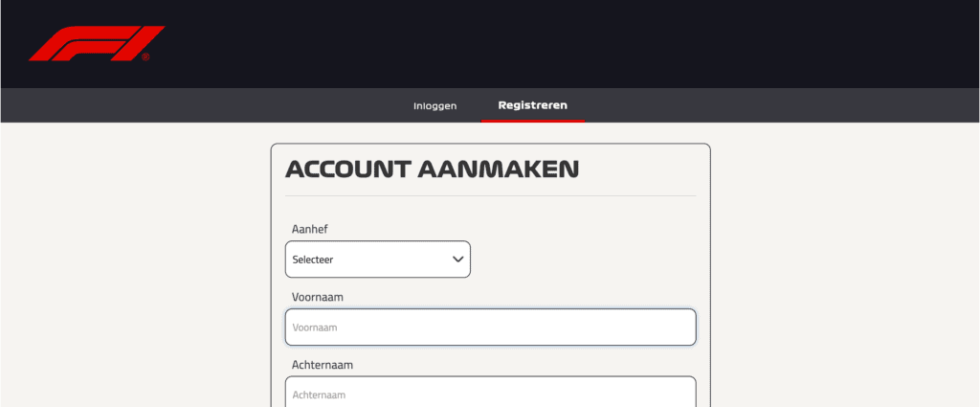Click the red F1 logo
Screen dimensions: 980x407
(96, 43)
